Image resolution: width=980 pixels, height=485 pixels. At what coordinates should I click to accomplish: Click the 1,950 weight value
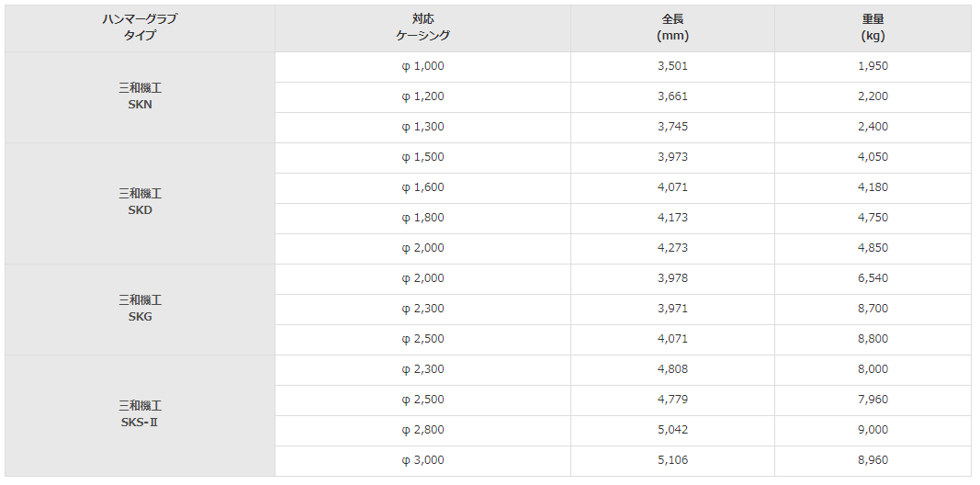(x=873, y=67)
